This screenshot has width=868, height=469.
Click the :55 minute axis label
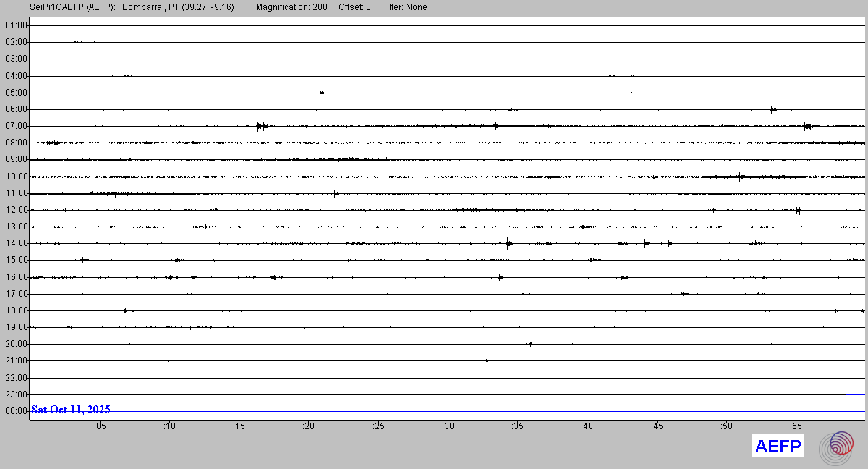pyautogui.click(x=796, y=426)
